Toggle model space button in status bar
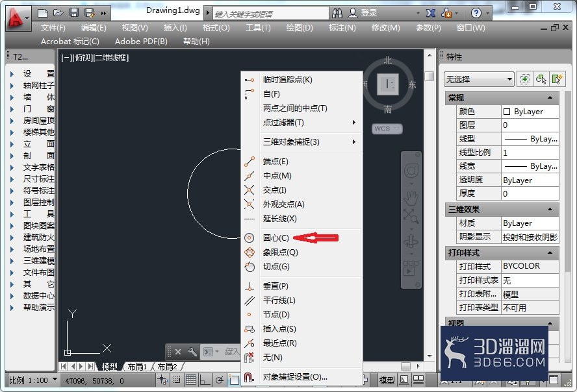 (387, 380)
